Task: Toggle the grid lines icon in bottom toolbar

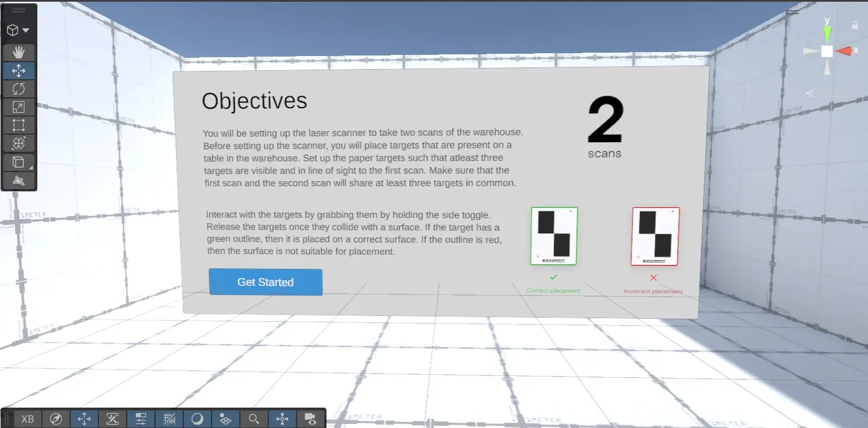Action: point(169,419)
